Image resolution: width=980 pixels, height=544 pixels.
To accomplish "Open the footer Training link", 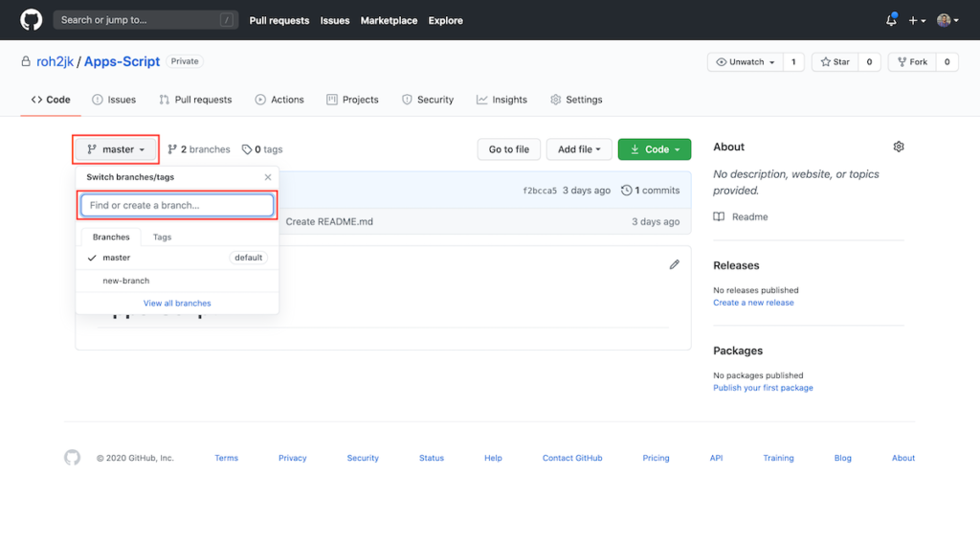I will pyautogui.click(x=778, y=458).
